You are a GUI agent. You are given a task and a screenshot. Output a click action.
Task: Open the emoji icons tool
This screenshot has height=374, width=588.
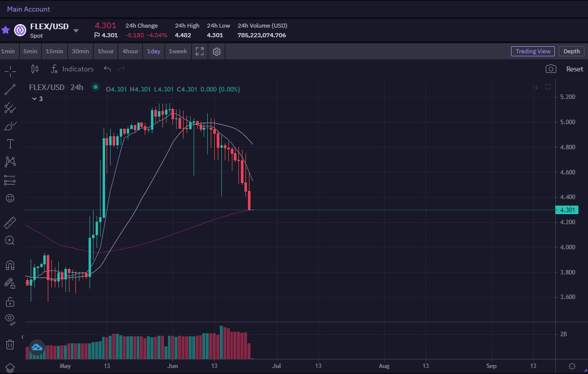10,198
